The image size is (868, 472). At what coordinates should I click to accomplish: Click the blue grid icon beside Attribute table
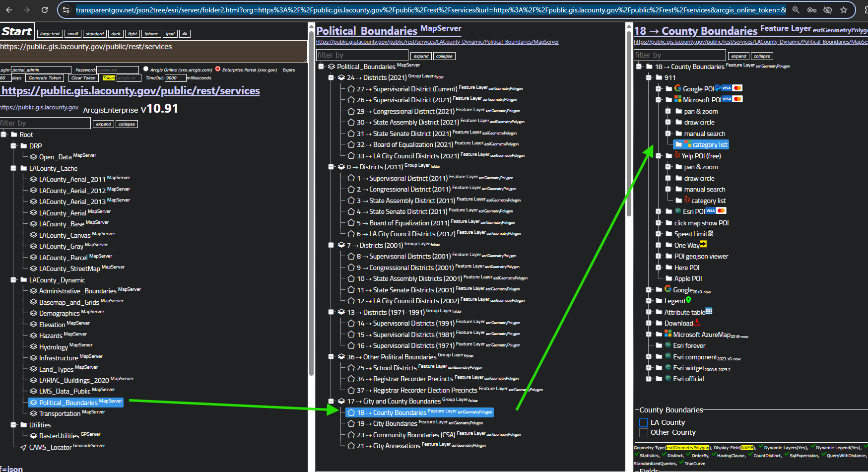tap(709, 312)
